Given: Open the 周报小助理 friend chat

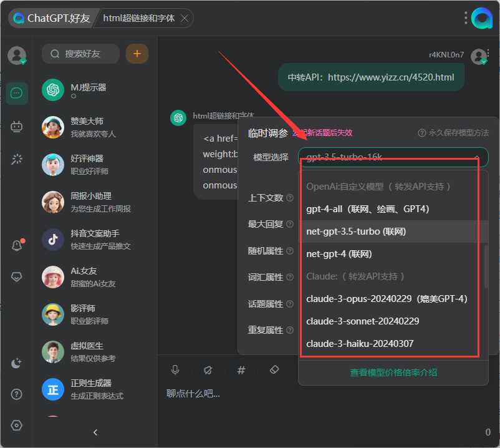Looking at the screenshot, I should point(95,202).
